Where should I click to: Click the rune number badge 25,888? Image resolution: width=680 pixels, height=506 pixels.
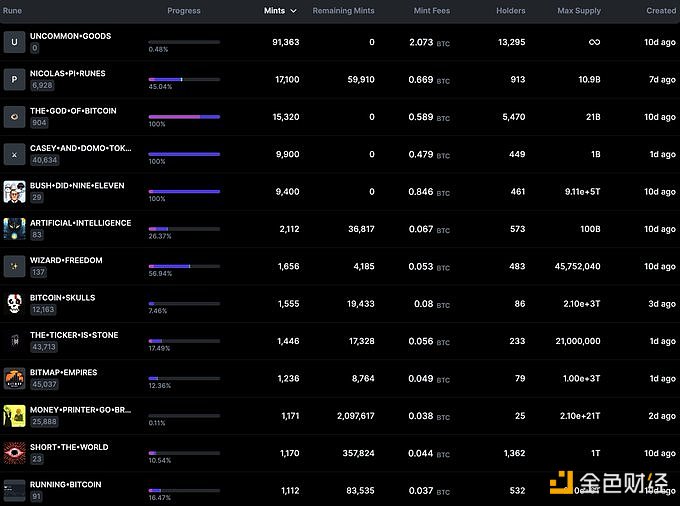click(44, 421)
